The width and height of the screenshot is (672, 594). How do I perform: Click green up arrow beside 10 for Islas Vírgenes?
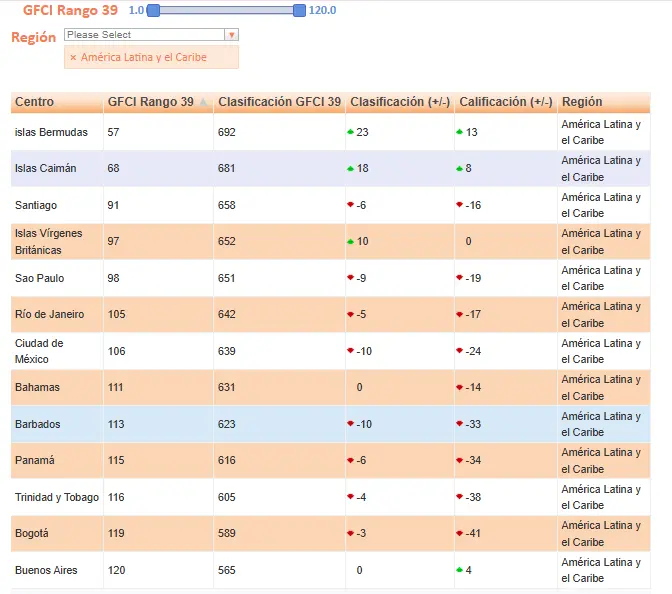pyautogui.click(x=350, y=241)
